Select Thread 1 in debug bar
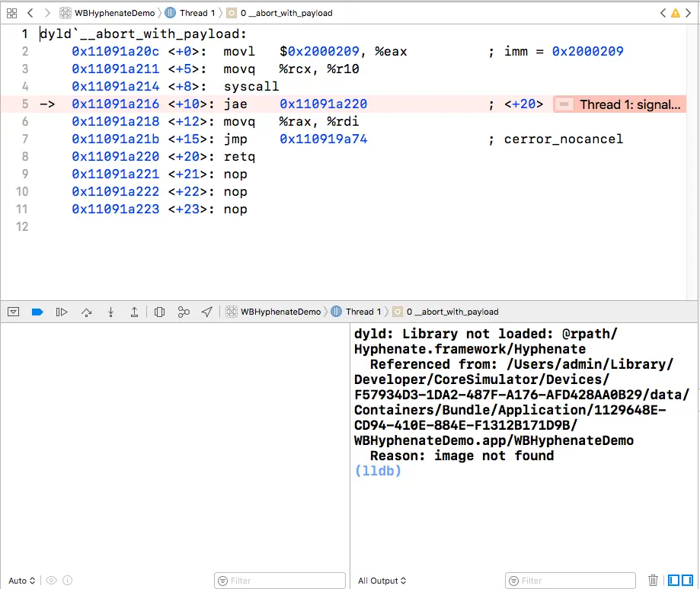The width and height of the screenshot is (700, 589). pos(356,312)
